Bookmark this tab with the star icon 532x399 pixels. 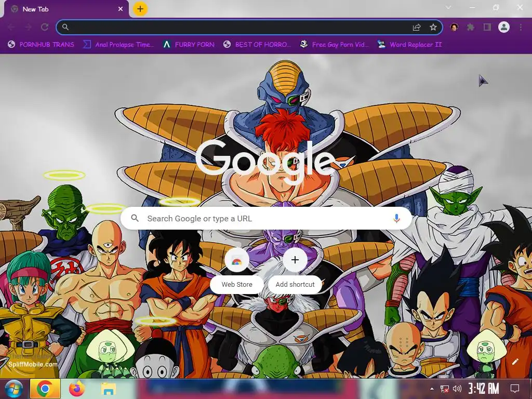pyautogui.click(x=433, y=27)
